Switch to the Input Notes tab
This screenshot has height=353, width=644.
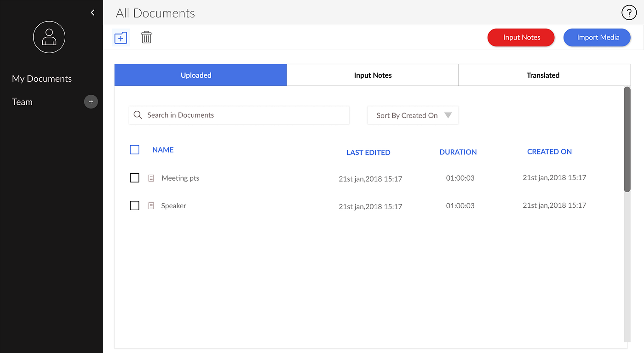(373, 75)
